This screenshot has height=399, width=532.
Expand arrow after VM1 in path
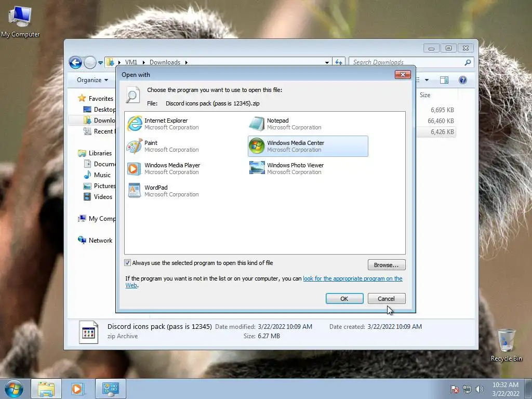pyautogui.click(x=143, y=62)
